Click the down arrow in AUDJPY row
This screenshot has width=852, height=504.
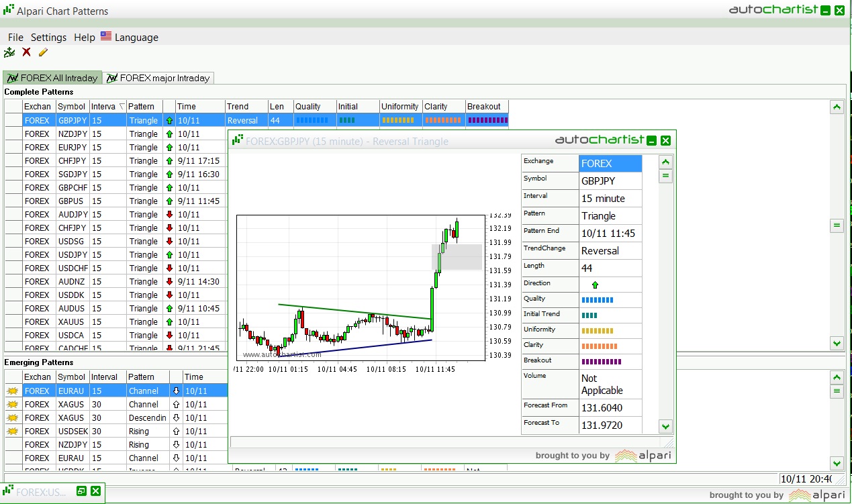point(169,215)
